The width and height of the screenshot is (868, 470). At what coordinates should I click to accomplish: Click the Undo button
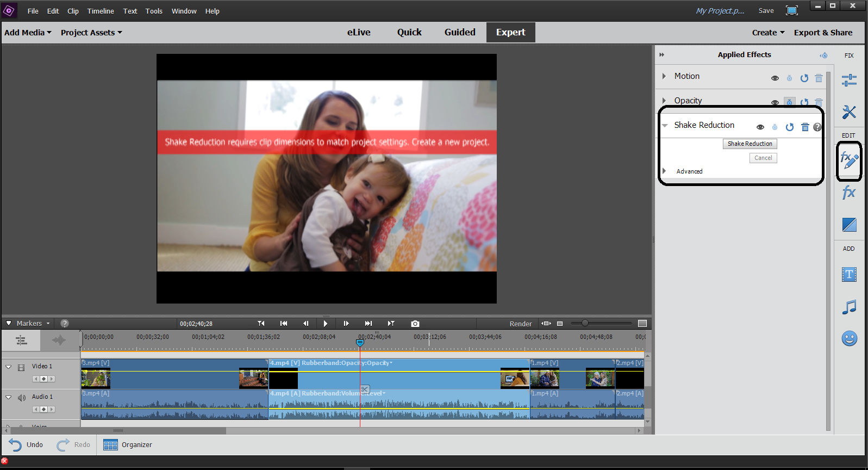26,444
